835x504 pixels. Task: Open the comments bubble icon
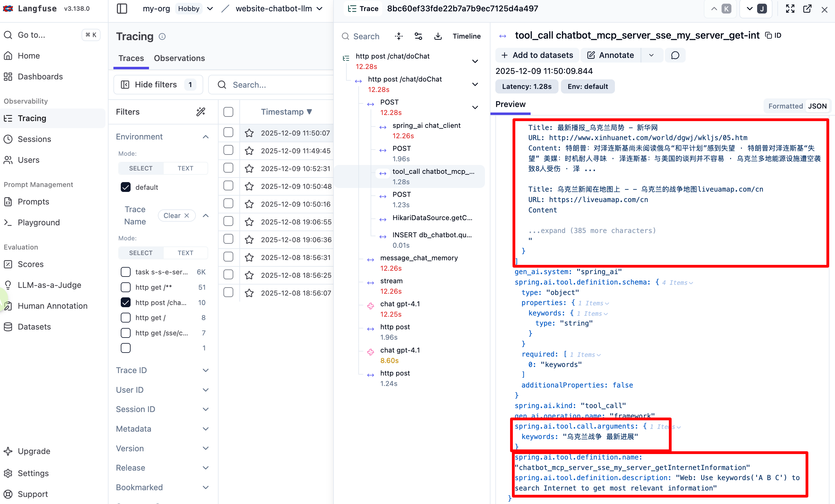tap(675, 55)
